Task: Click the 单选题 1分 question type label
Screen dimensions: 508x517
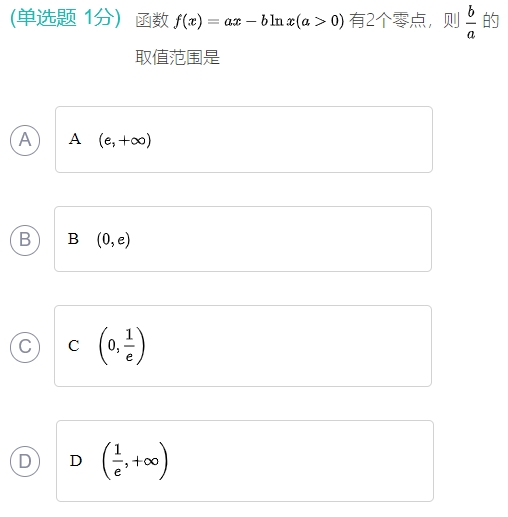Action: [66, 17]
